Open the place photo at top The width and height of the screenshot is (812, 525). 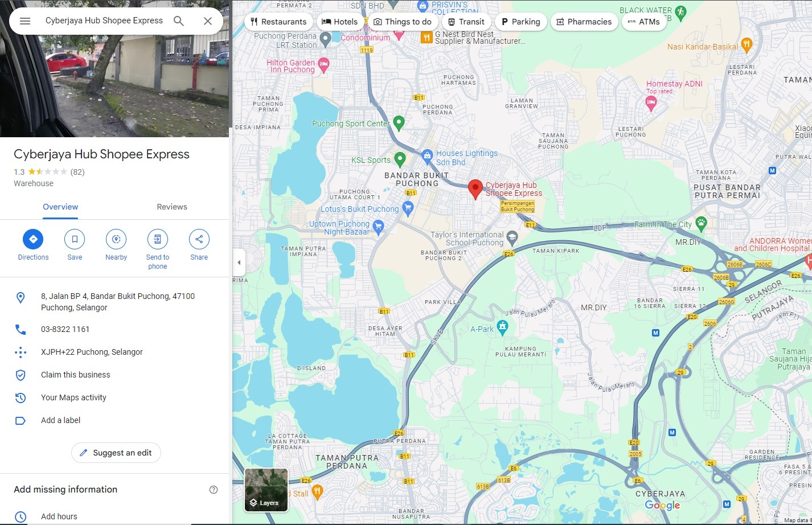tap(114, 68)
